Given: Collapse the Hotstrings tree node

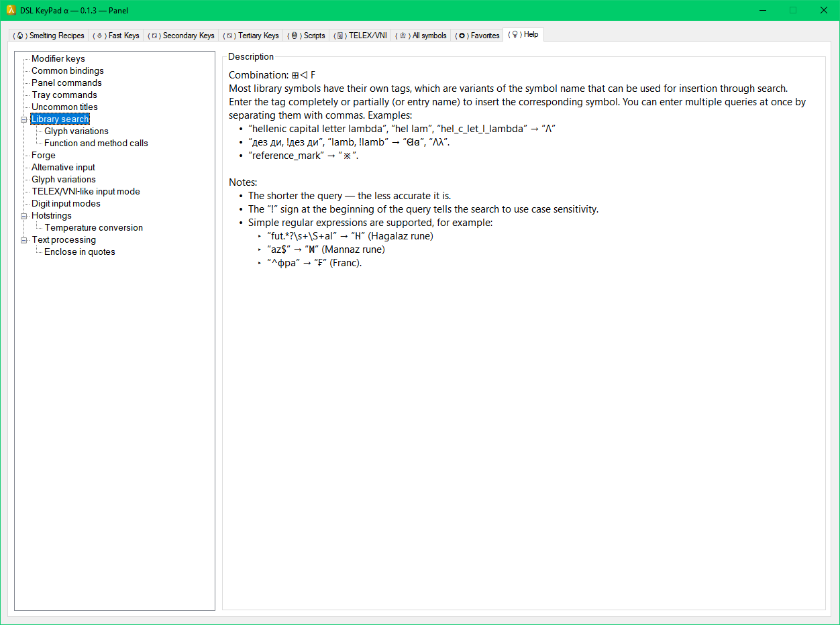Looking at the screenshot, I should [x=24, y=216].
